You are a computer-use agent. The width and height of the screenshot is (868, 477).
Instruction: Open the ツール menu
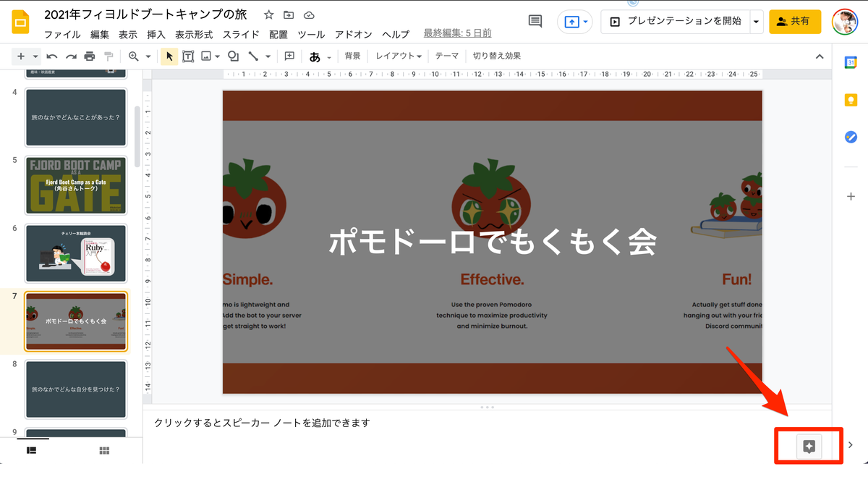311,34
